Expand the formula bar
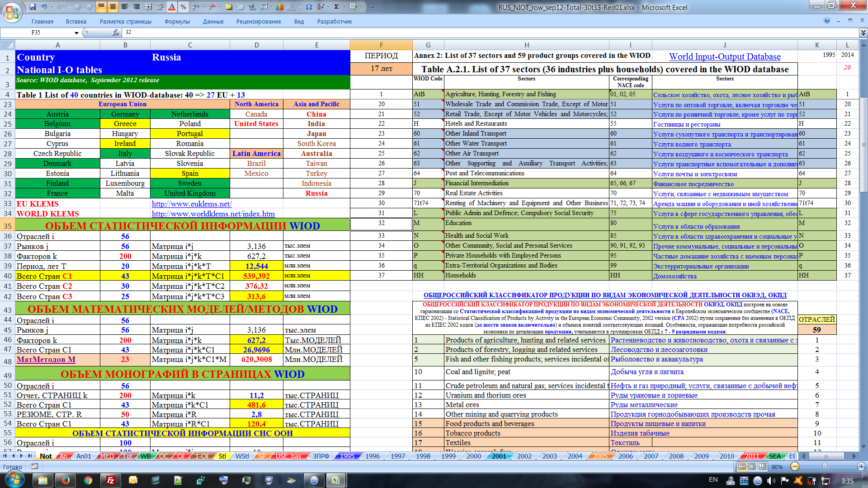The image size is (868, 488). (863, 33)
